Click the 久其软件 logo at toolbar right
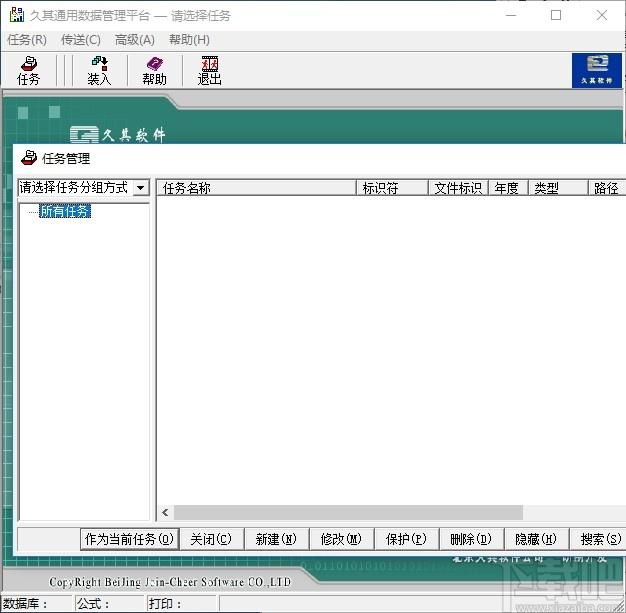 click(x=597, y=71)
